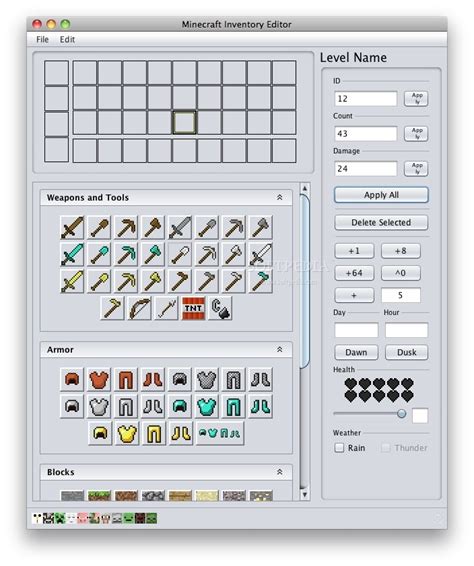Click the ID input field
The width and height of the screenshot is (474, 566).
click(x=366, y=99)
